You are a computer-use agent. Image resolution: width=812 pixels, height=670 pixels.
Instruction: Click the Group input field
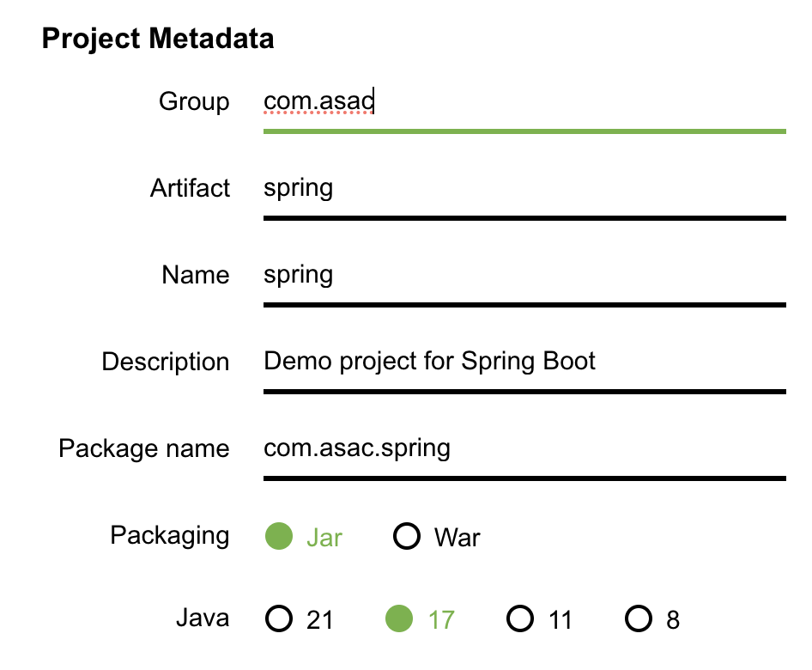point(524,102)
